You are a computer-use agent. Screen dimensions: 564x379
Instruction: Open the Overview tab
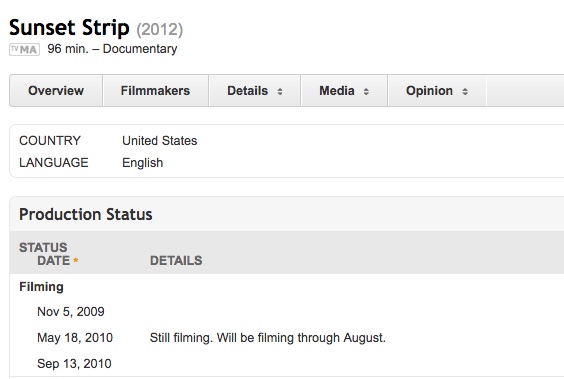click(56, 91)
